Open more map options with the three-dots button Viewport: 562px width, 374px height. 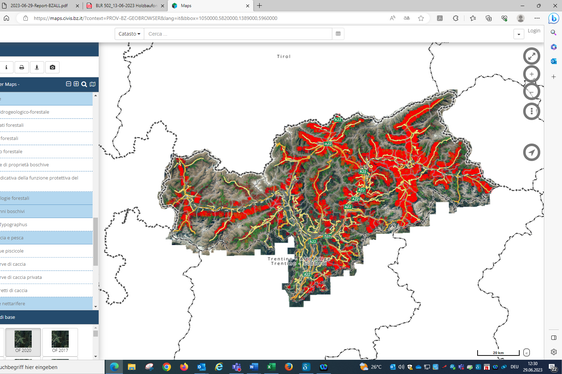[x=531, y=111]
